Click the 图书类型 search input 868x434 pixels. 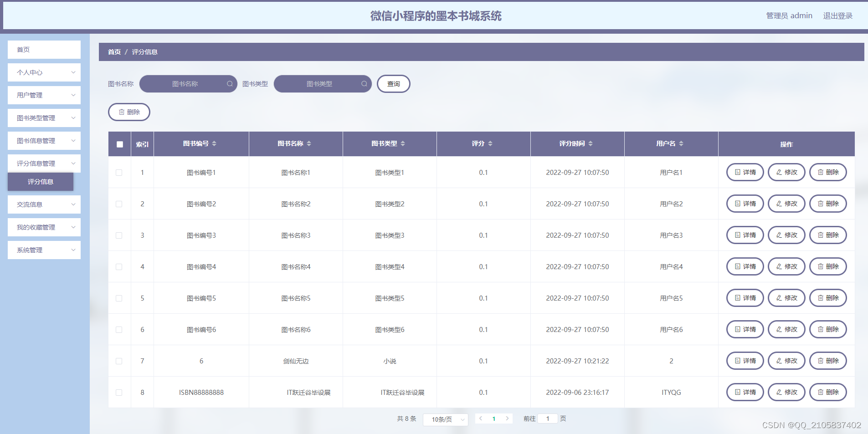323,84
